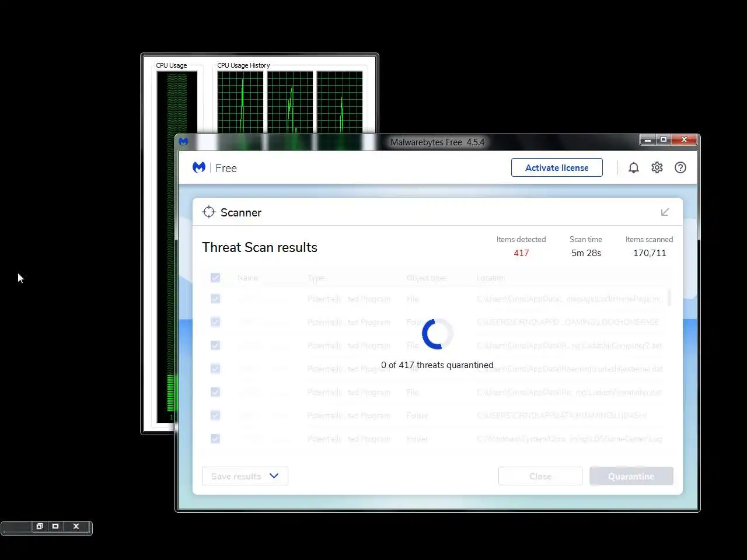The image size is (747, 560).
Task: Click the Malwarebytes Free 4.5.4 title text
Action: tap(437, 142)
